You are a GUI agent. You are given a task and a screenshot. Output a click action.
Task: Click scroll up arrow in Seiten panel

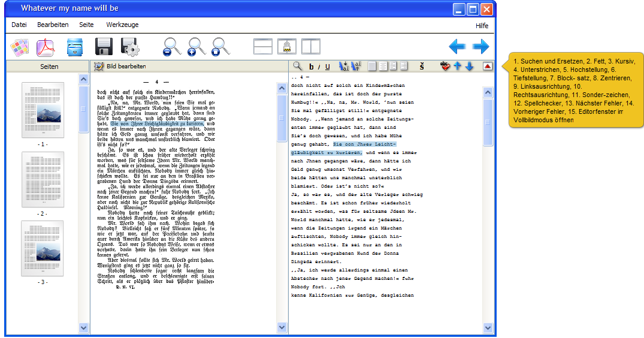(83, 79)
